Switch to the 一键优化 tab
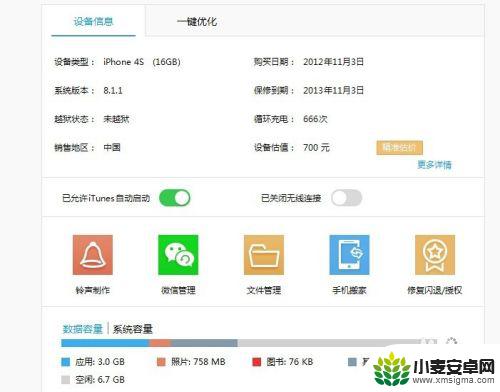This screenshot has width=500, height=392. click(x=197, y=22)
